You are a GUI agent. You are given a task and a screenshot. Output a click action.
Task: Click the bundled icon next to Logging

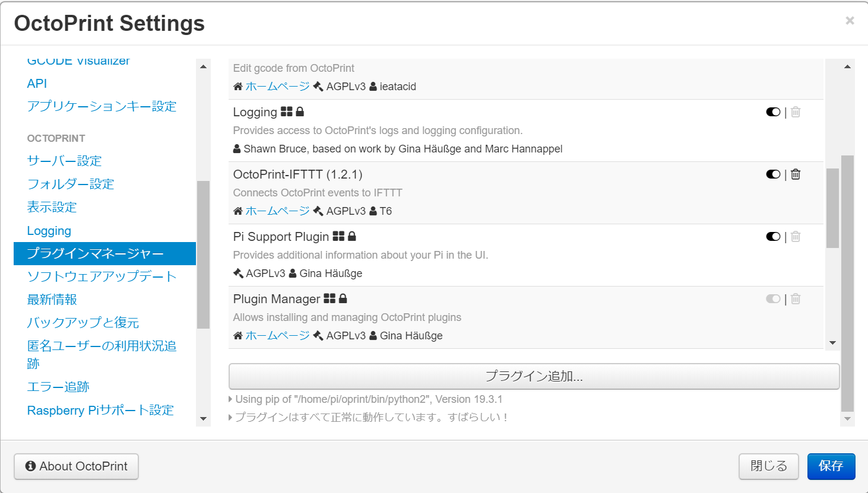point(287,112)
